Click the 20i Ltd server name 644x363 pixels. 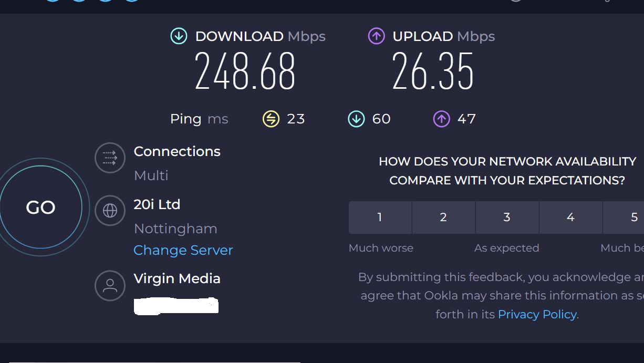(157, 204)
